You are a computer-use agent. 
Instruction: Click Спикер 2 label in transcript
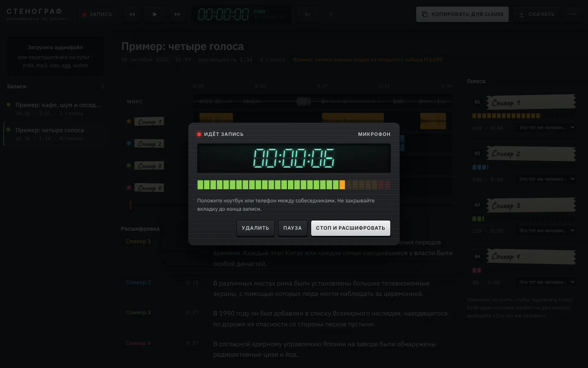pos(138,282)
